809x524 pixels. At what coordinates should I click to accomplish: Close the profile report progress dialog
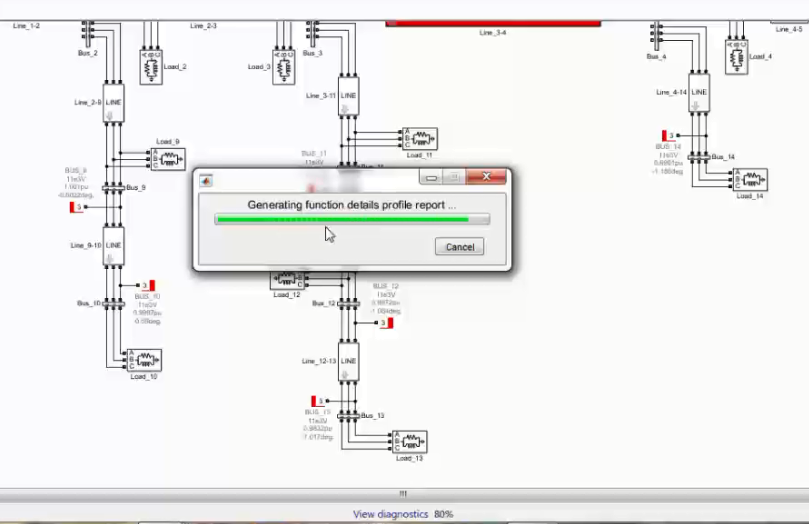486,178
